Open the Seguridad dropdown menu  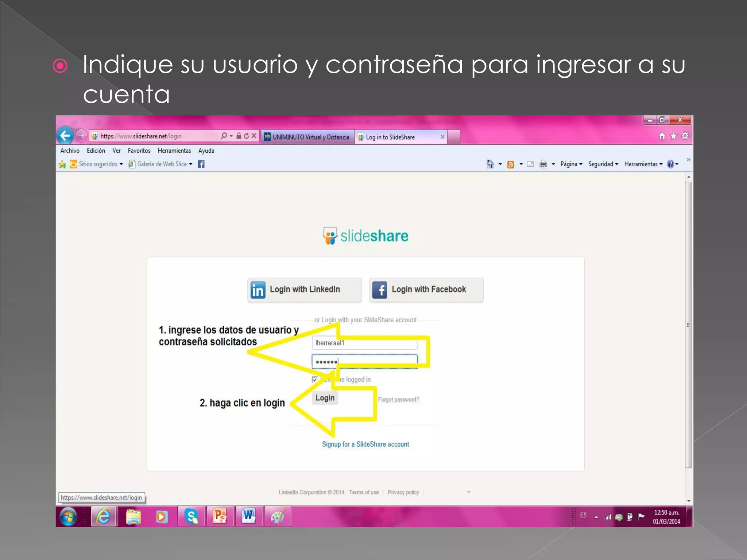603,164
